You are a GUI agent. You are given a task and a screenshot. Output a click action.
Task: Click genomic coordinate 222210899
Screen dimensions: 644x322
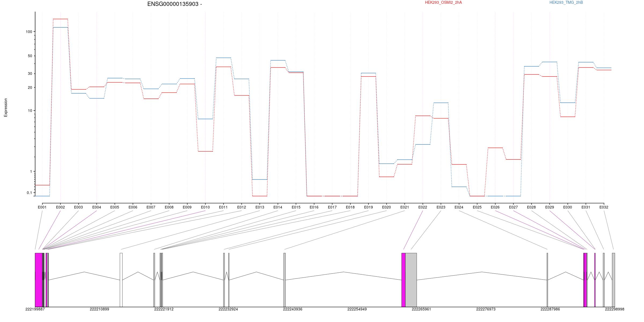tap(100, 309)
